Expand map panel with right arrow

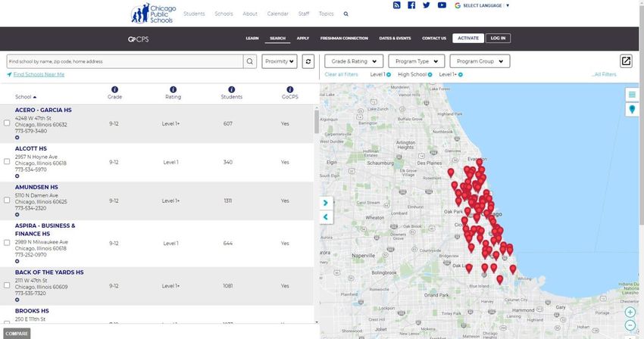(326, 203)
